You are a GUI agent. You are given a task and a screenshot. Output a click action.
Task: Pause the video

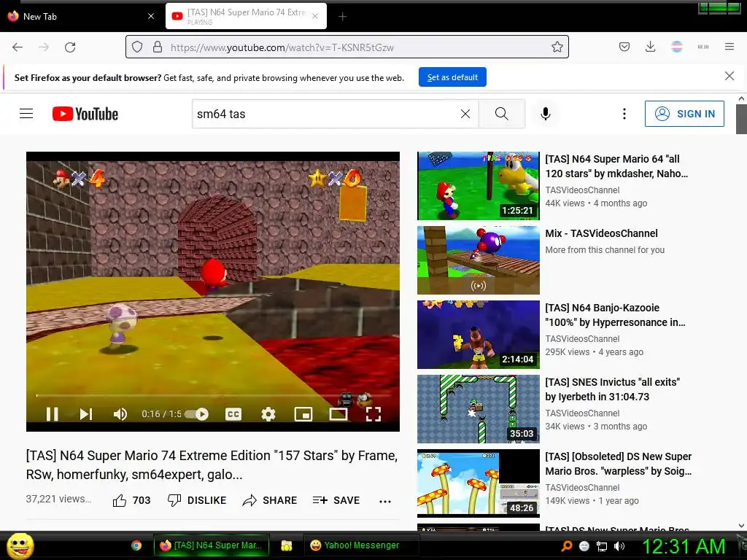pos(53,414)
